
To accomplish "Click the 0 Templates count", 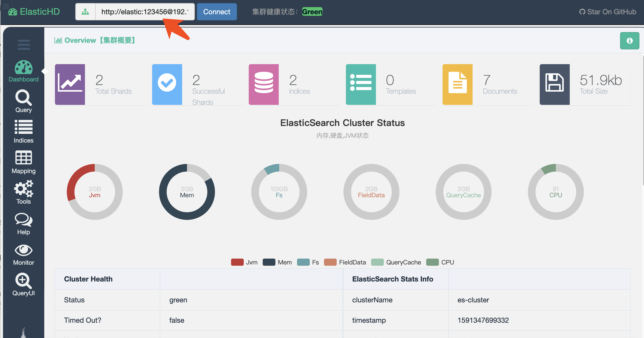I will 390,80.
